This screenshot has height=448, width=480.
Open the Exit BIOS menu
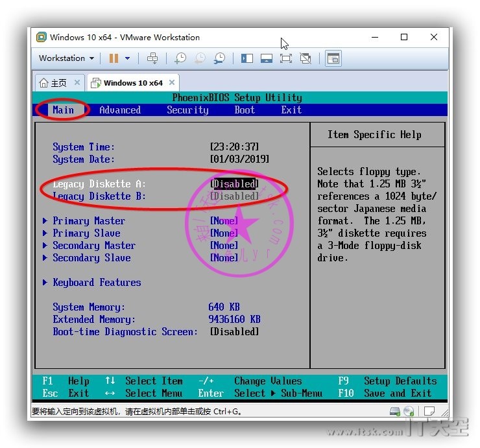click(291, 110)
